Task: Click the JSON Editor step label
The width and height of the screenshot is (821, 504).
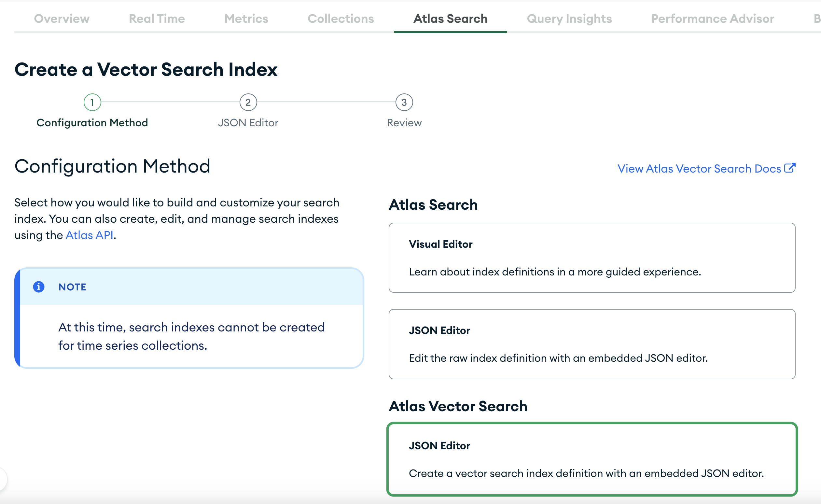Action: tap(248, 123)
